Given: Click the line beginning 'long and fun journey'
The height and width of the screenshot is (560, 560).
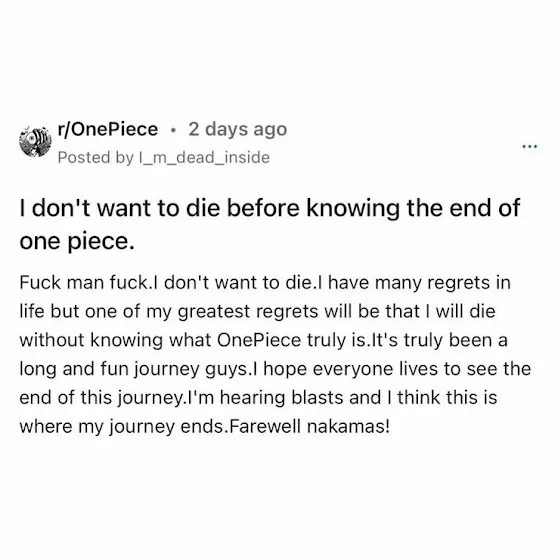Looking at the screenshot, I should pyautogui.click(x=275, y=369).
